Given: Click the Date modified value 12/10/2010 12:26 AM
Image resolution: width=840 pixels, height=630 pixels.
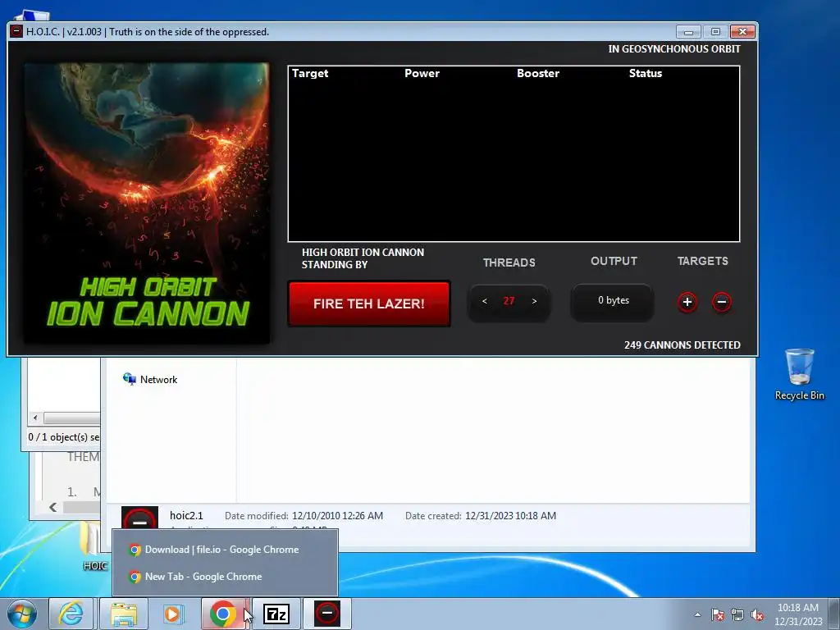Looking at the screenshot, I should coord(337,516).
